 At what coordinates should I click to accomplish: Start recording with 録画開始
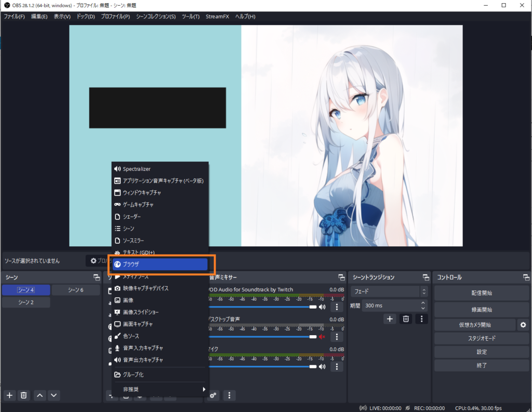tap(482, 310)
